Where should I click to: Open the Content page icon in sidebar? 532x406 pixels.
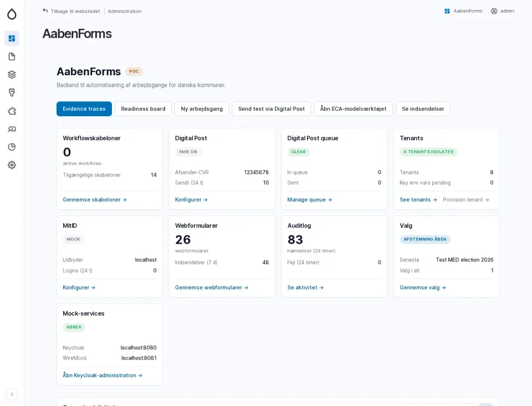coord(12,56)
